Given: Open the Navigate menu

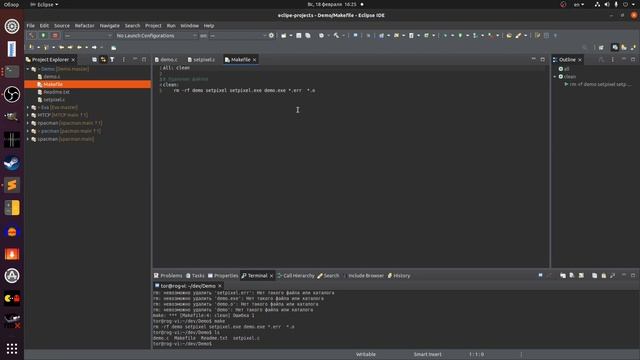Looking at the screenshot, I should pos(110,25).
